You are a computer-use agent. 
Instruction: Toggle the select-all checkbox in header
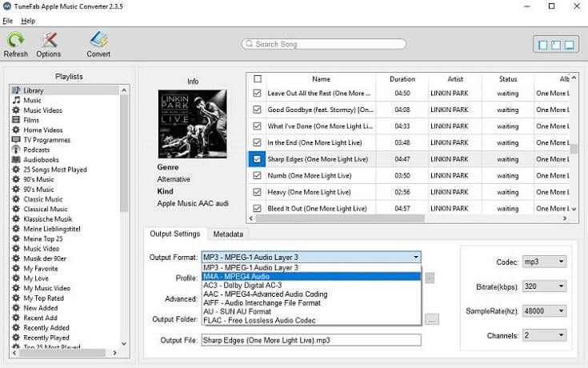[x=257, y=79]
